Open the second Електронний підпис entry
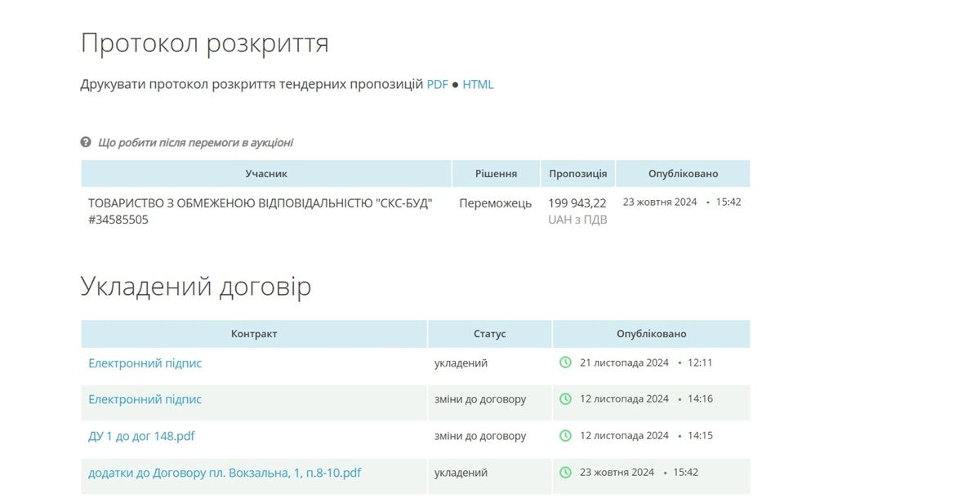Image resolution: width=980 pixels, height=498 pixels. click(145, 399)
